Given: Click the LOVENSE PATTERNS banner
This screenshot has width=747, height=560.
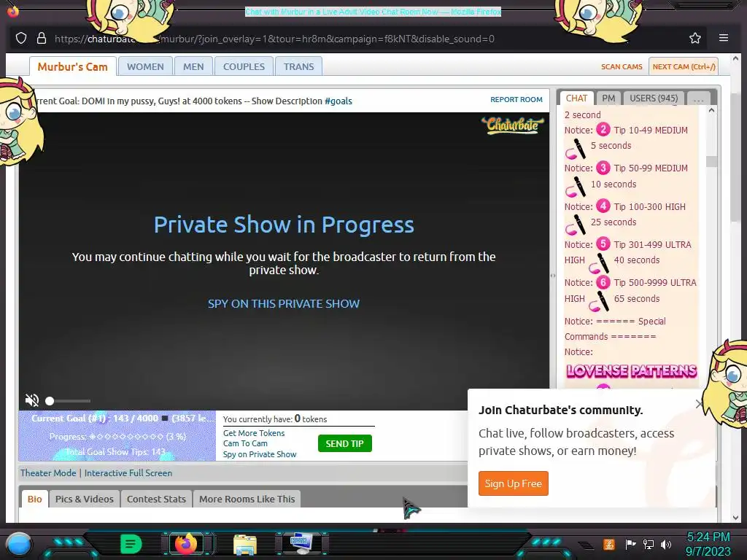Looking at the screenshot, I should coord(631,371).
